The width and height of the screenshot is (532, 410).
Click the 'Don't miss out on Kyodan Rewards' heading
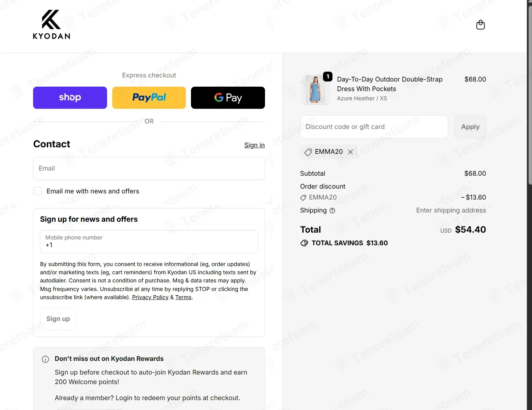click(109, 359)
